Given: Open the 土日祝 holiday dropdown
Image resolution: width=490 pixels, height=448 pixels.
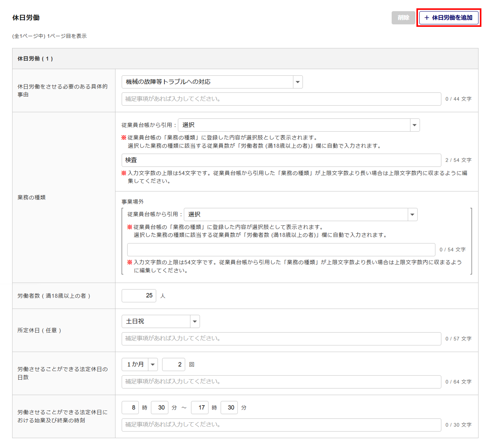Looking at the screenshot, I should tap(161, 322).
